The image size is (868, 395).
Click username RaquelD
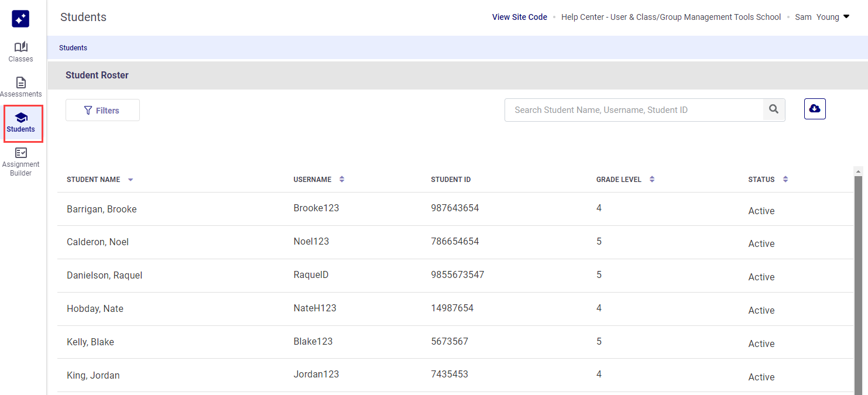click(311, 274)
